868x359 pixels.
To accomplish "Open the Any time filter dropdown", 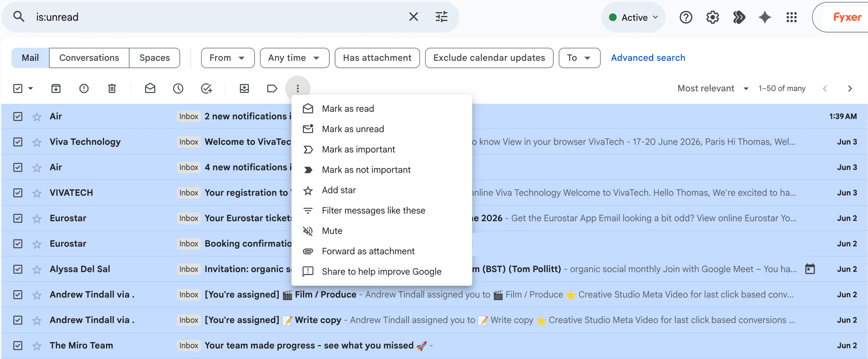I will pyautogui.click(x=294, y=58).
